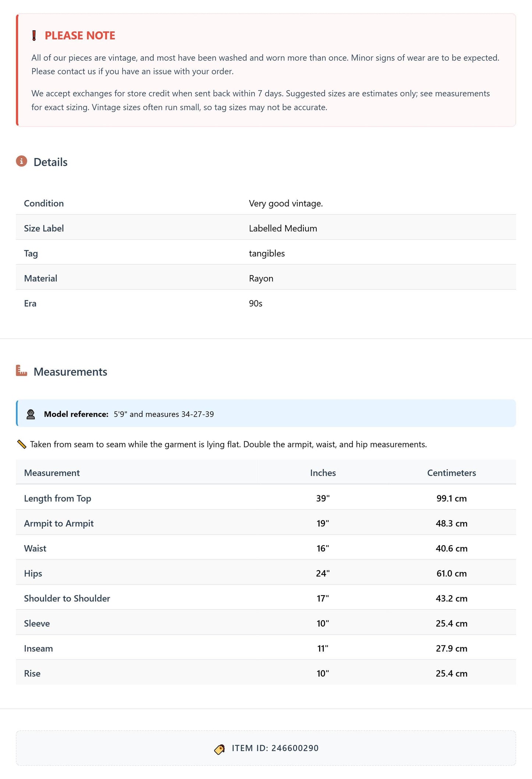Screen dimensions: 532x779
Task: Click the red exclamation mark icon
Action: pos(34,36)
